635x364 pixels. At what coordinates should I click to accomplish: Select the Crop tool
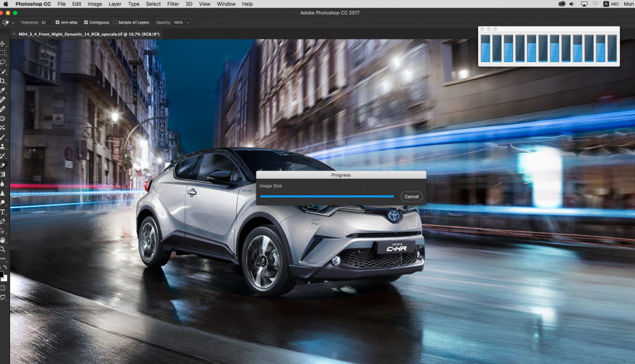click(x=3, y=81)
